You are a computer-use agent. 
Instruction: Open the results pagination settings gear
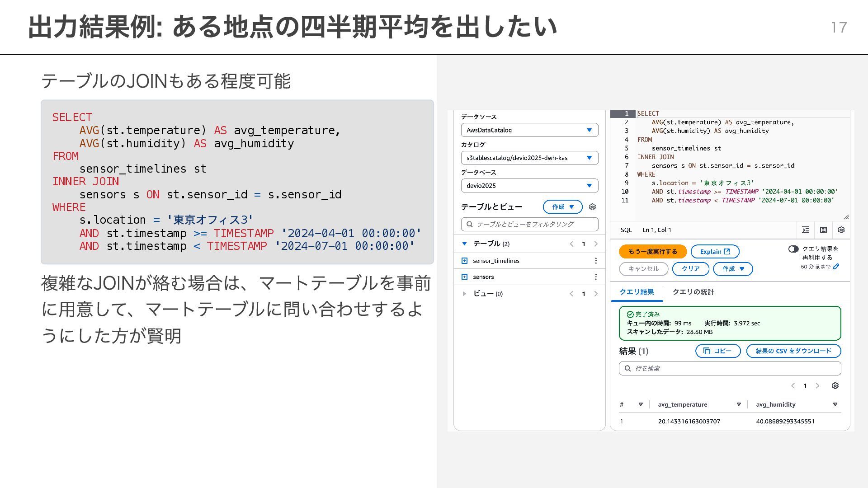click(835, 386)
